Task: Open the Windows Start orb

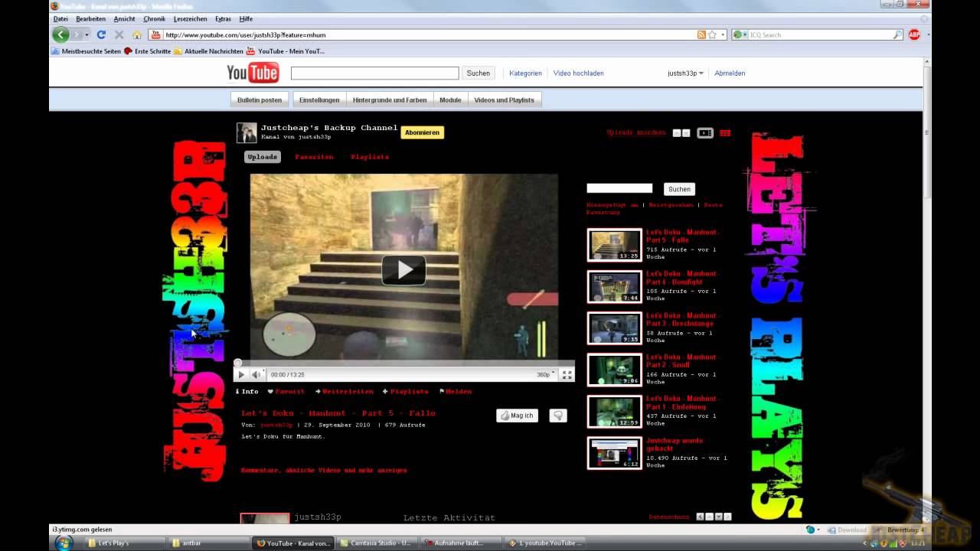Action: (64, 543)
